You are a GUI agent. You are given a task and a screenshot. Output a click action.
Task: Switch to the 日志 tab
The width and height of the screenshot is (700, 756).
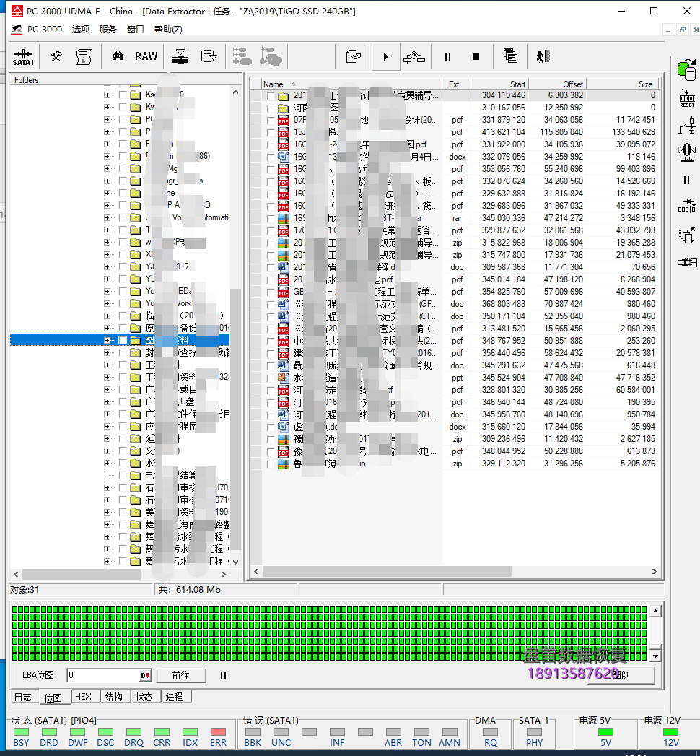tap(23, 698)
